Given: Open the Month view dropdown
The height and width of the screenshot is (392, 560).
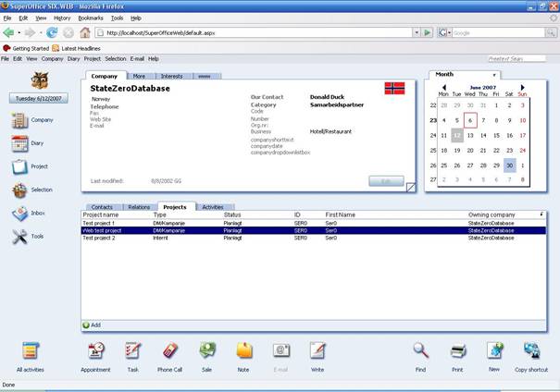Looking at the screenshot, I should (x=494, y=75).
